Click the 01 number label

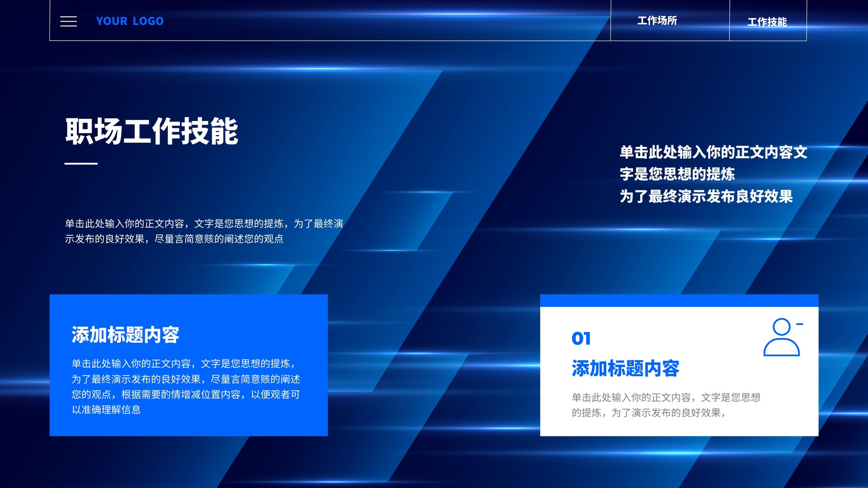pos(581,338)
